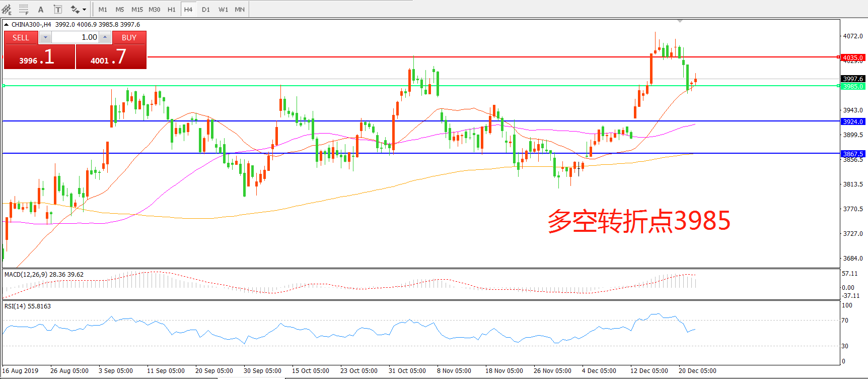This screenshot has height=379, width=868.
Task: Collapse the one-click trading panel triangle
Action: [x=6, y=24]
